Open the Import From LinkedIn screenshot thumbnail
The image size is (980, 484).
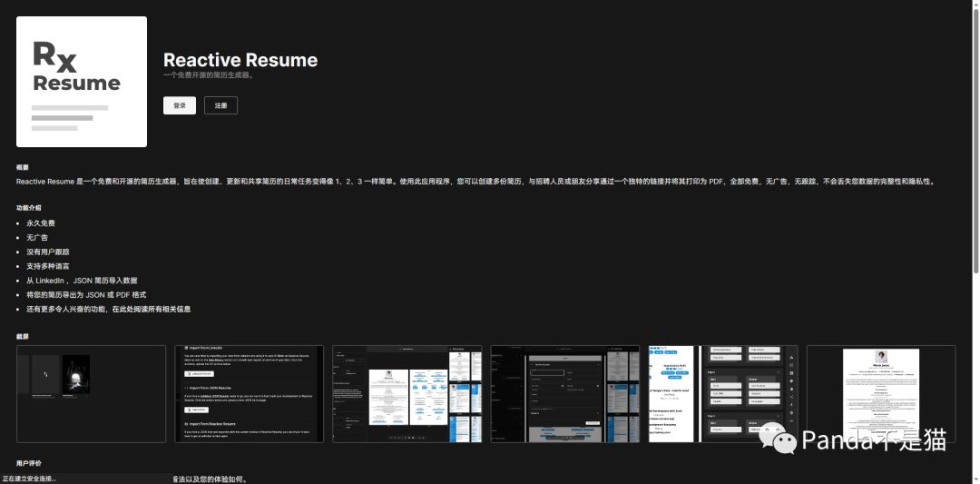point(250,394)
